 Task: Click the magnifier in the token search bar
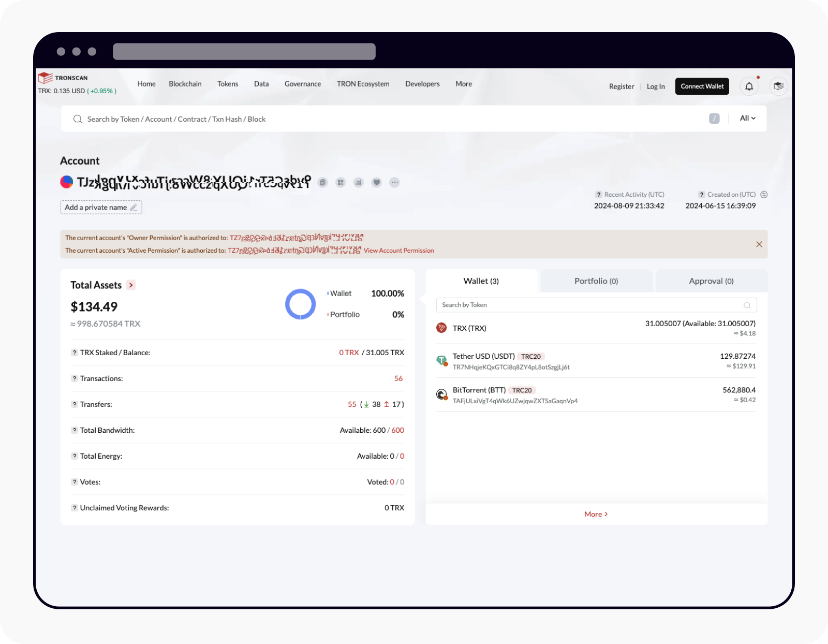pyautogui.click(x=747, y=305)
